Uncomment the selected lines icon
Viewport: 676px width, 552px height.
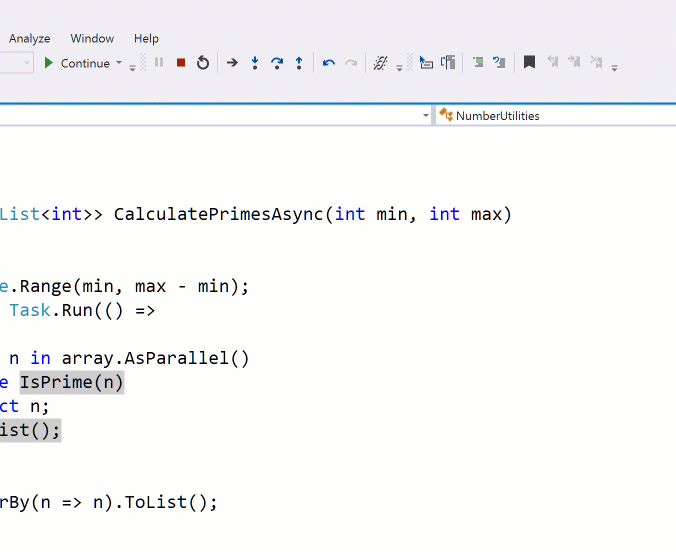499,62
